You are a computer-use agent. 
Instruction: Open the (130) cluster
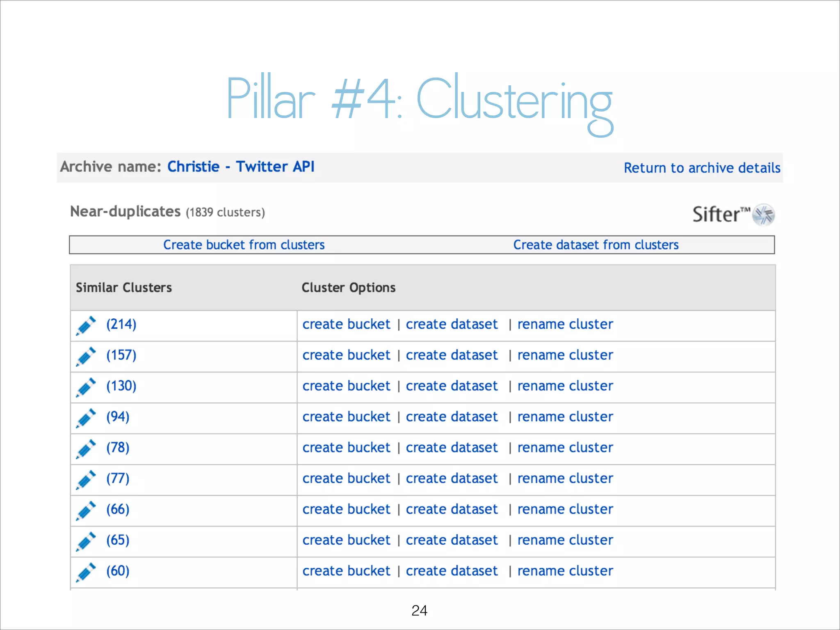[x=121, y=386]
